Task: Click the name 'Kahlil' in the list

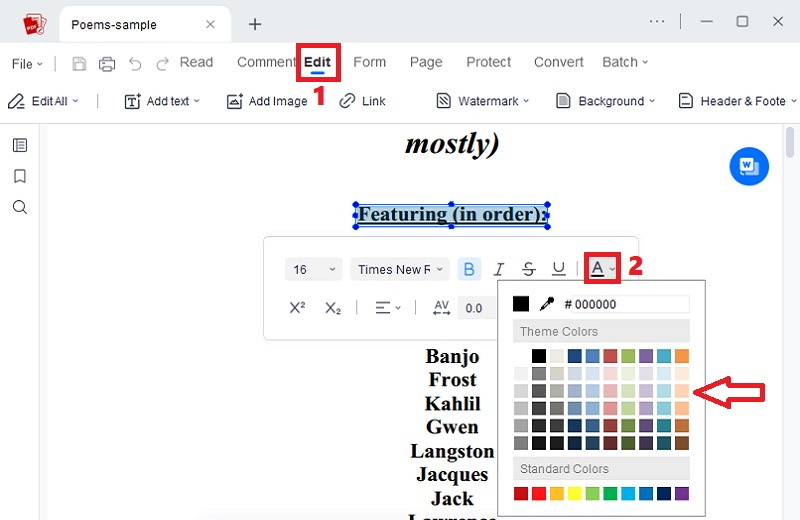Action: tap(453, 403)
